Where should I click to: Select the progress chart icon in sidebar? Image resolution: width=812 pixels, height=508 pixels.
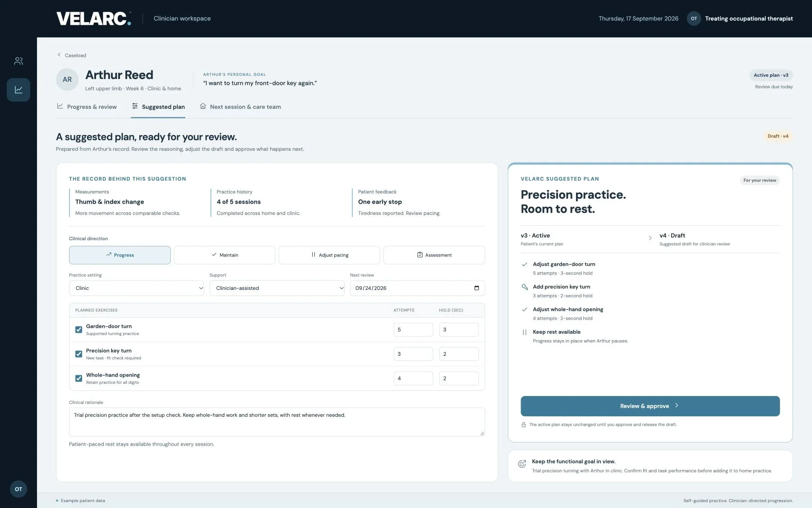(18, 90)
